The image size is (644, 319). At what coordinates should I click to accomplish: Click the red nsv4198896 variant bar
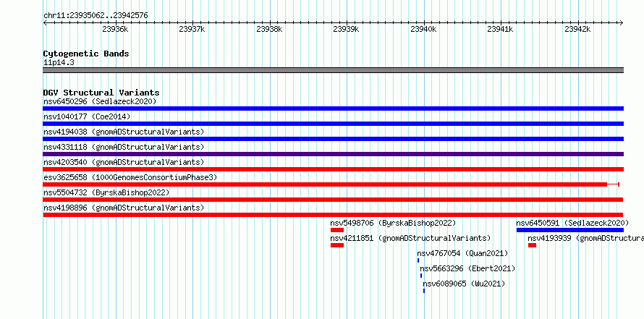(333, 215)
